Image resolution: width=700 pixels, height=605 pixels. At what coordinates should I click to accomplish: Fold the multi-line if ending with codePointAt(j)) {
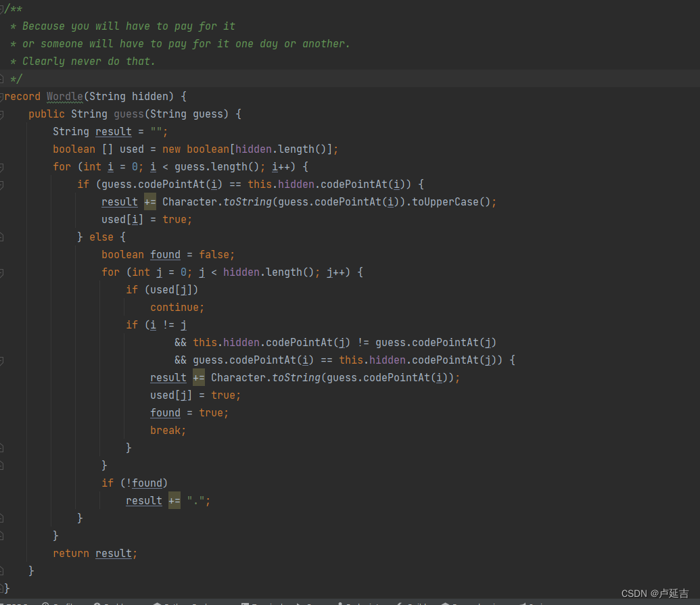[x=2, y=360]
